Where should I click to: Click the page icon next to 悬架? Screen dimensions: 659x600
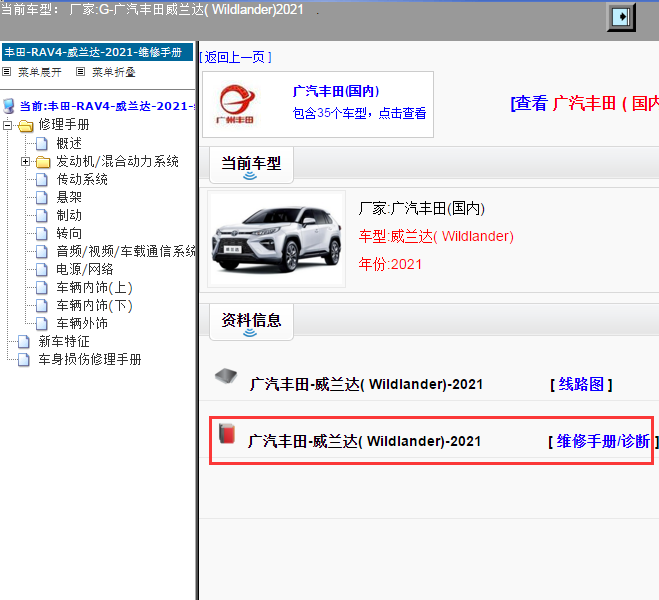42,197
